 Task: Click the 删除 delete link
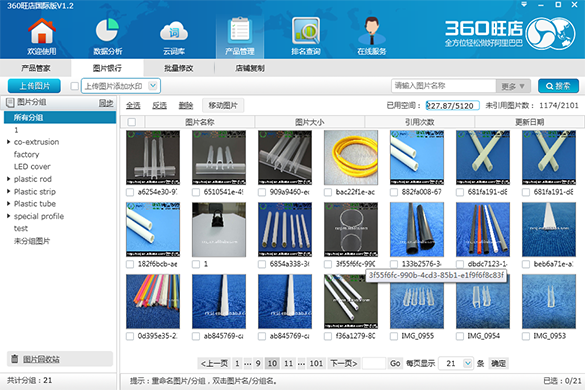(x=185, y=106)
